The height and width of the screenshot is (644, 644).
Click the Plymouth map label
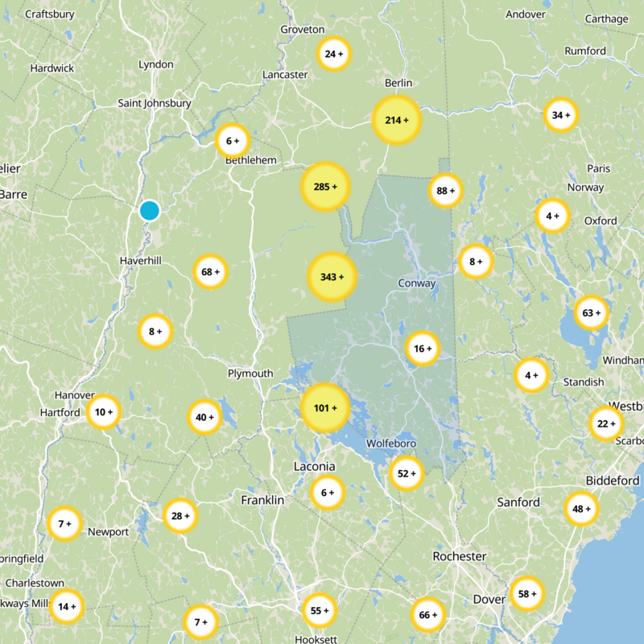click(x=250, y=374)
